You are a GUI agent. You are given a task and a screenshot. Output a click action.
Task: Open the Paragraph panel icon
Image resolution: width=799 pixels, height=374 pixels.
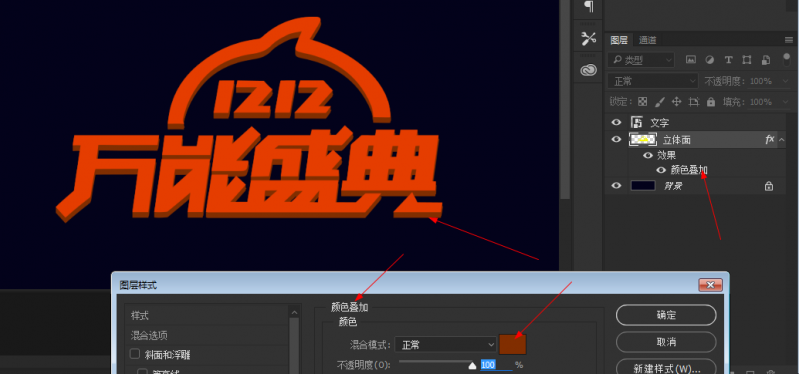(589, 6)
